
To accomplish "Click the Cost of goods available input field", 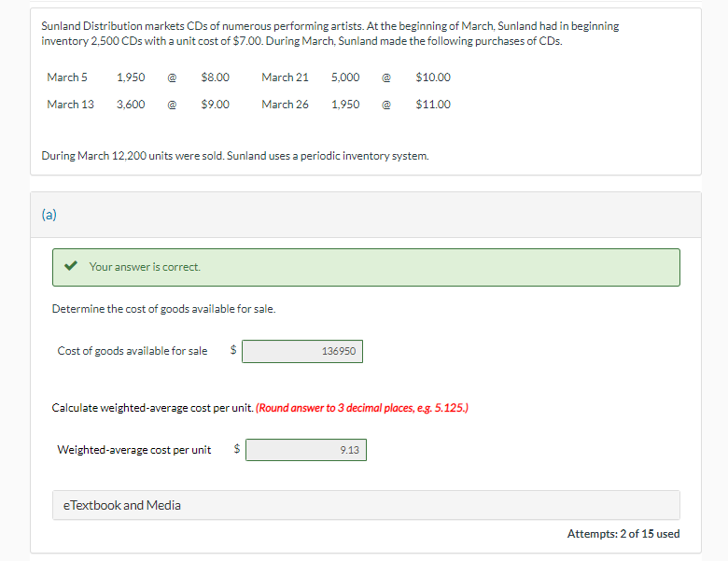I will (x=302, y=352).
